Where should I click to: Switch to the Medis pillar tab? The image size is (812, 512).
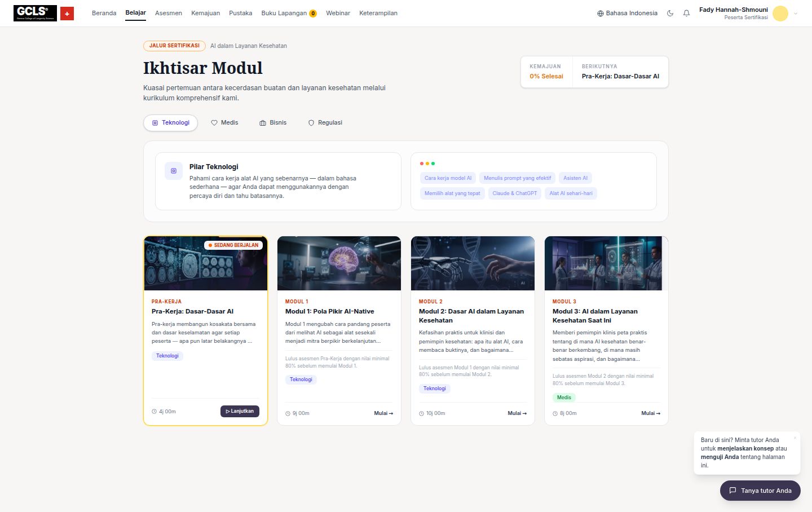coord(224,123)
